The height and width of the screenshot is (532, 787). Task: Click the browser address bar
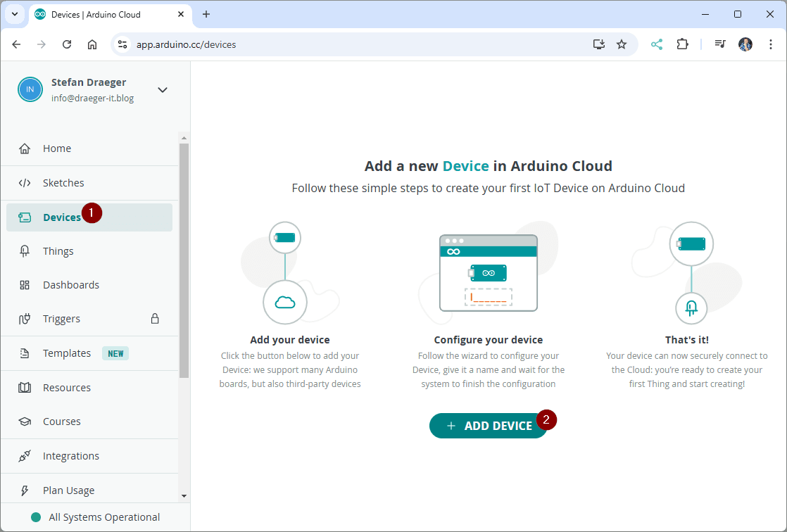pyautogui.click(x=352, y=44)
